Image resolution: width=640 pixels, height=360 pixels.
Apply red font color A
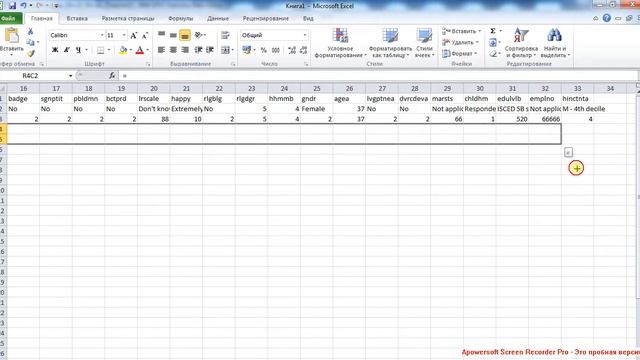pos(140,50)
